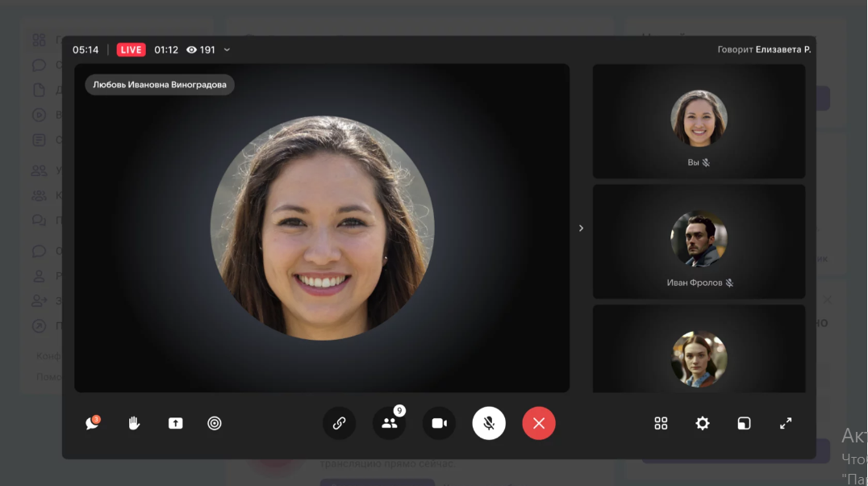The height and width of the screenshot is (486, 868).
Task: Click the eye icon viewer count 191
Action: (x=200, y=50)
